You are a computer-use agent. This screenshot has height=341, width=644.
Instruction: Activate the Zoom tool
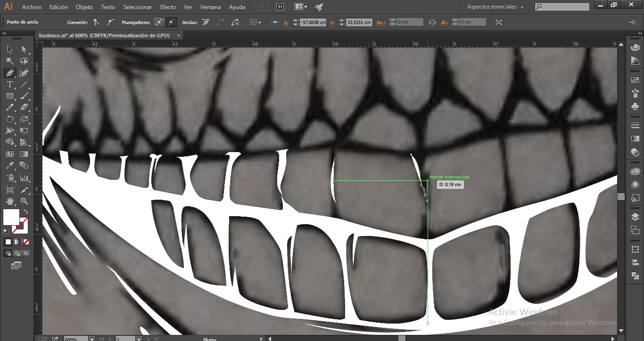24,201
